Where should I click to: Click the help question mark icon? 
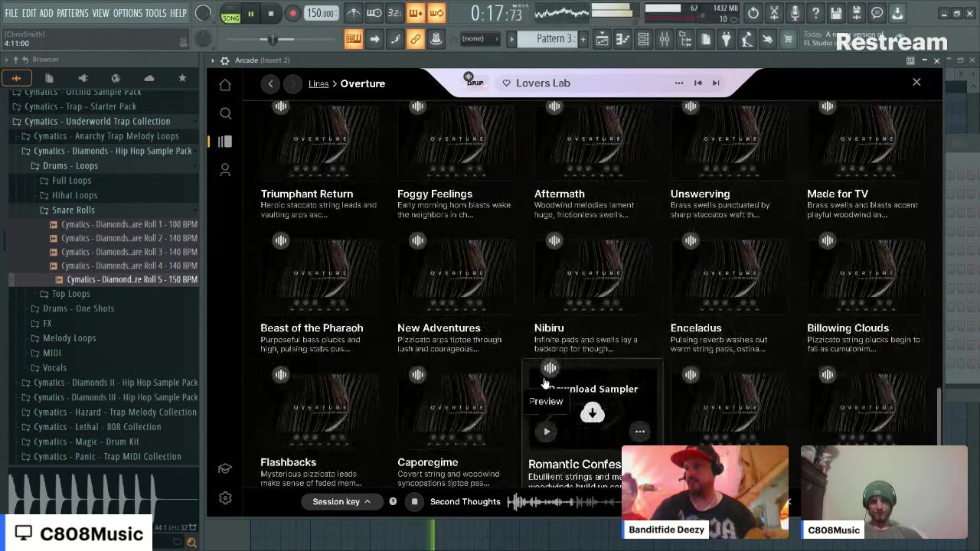(815, 13)
